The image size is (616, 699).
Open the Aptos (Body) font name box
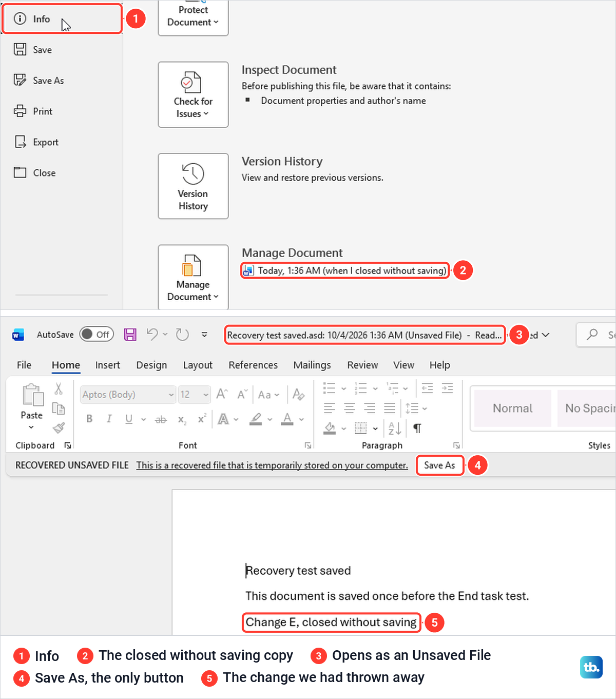pyautogui.click(x=128, y=395)
